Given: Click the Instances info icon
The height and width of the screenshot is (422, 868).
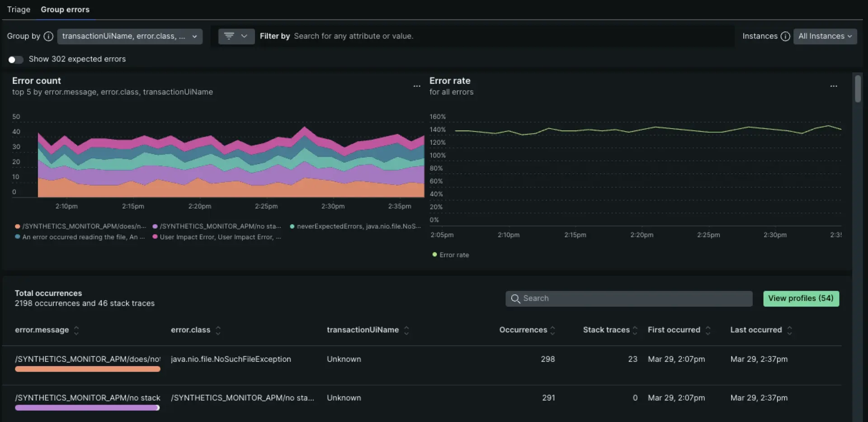Looking at the screenshot, I should click(785, 36).
